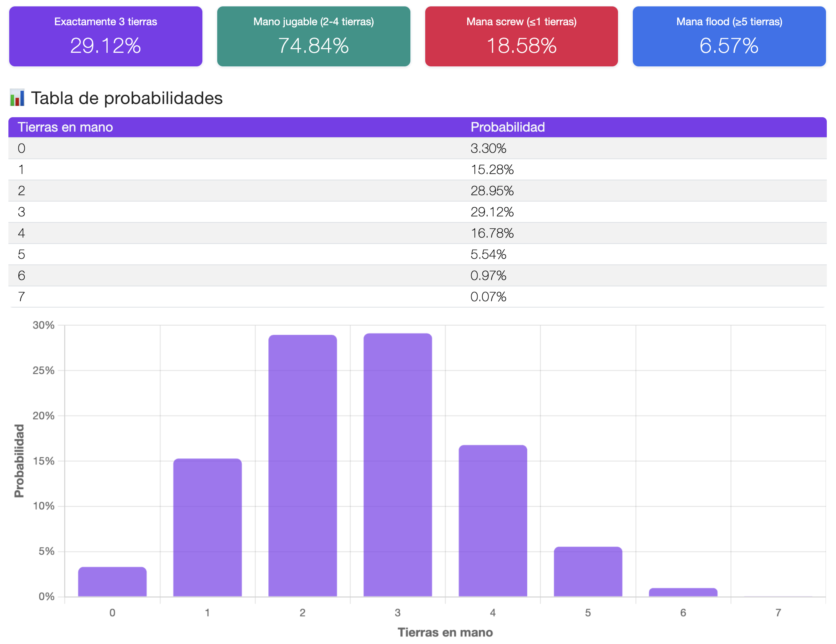Click the Tabla de probabilidades heading
Viewport: 836px width, 644px height.
[x=127, y=98]
